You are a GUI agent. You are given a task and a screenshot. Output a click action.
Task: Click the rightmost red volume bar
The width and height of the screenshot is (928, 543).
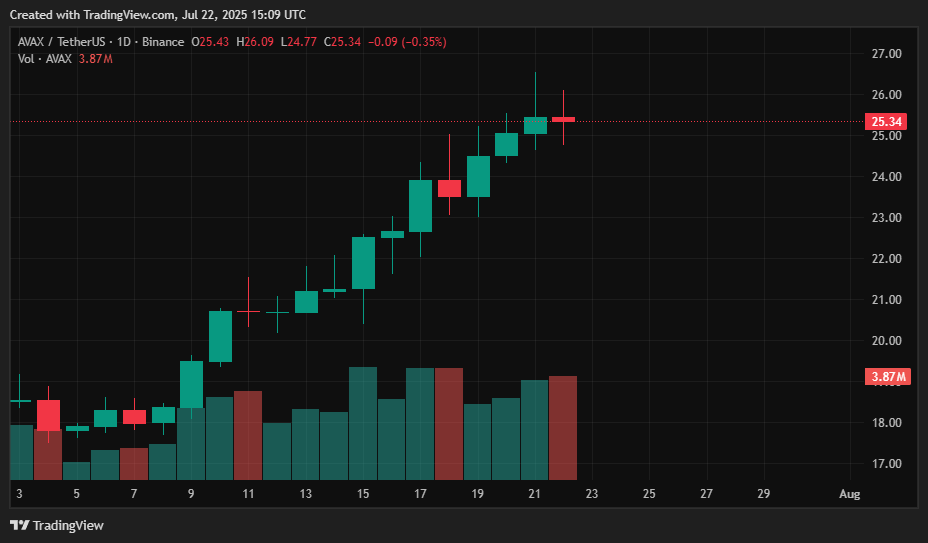click(x=563, y=428)
